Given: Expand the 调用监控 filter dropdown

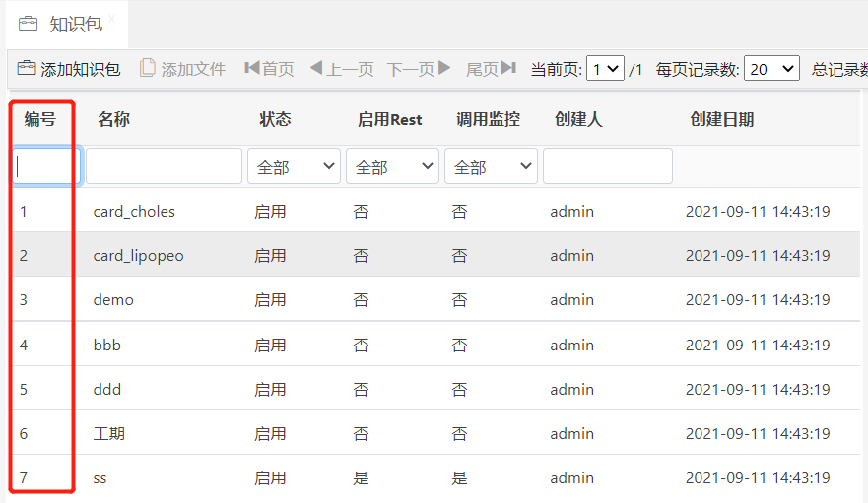Looking at the screenshot, I should click(491, 167).
